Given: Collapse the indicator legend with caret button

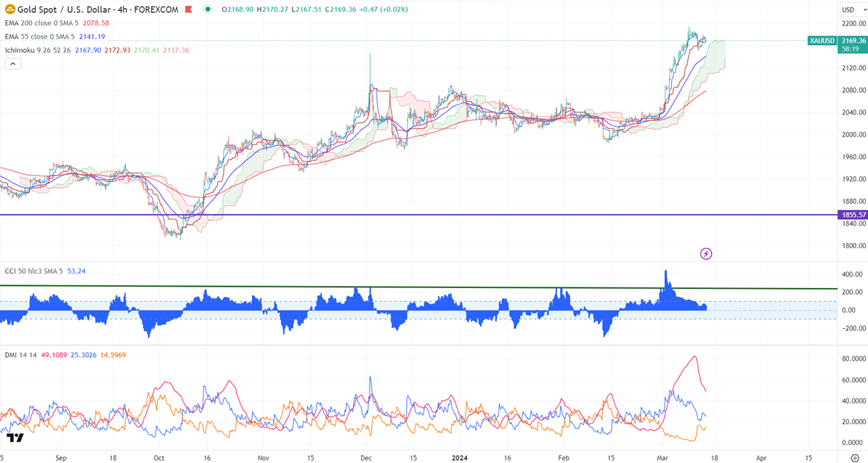Looking at the screenshot, I should click(x=13, y=64).
